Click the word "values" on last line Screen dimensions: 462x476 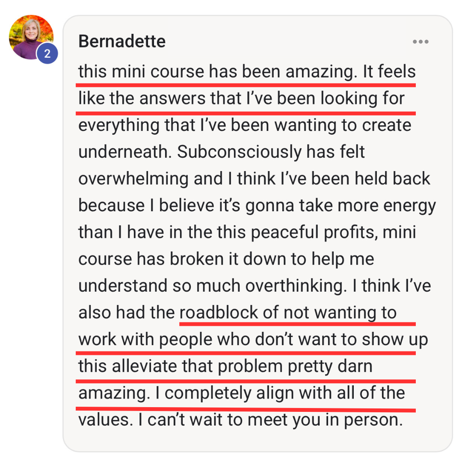click(104, 420)
